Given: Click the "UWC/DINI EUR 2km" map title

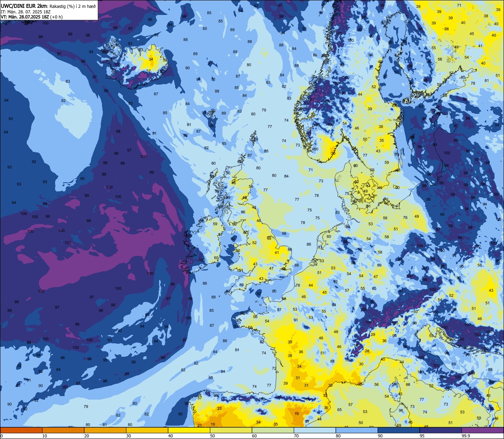Looking at the screenshot, I should pos(24,6).
